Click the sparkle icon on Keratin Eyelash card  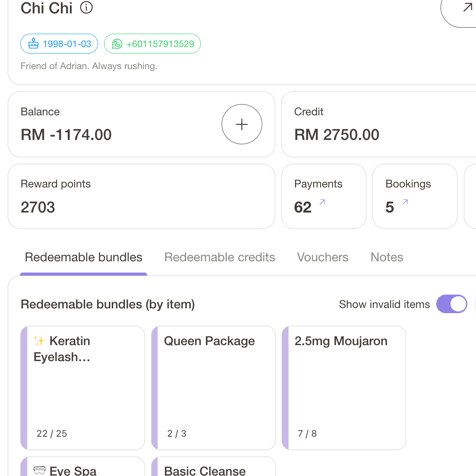pos(39,341)
